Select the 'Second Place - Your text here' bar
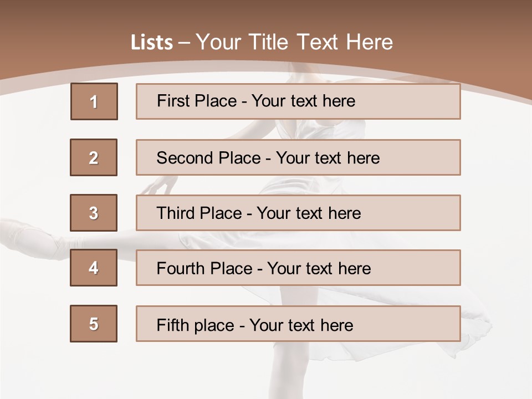Image resolution: width=532 pixels, height=399 pixels. 298,157
